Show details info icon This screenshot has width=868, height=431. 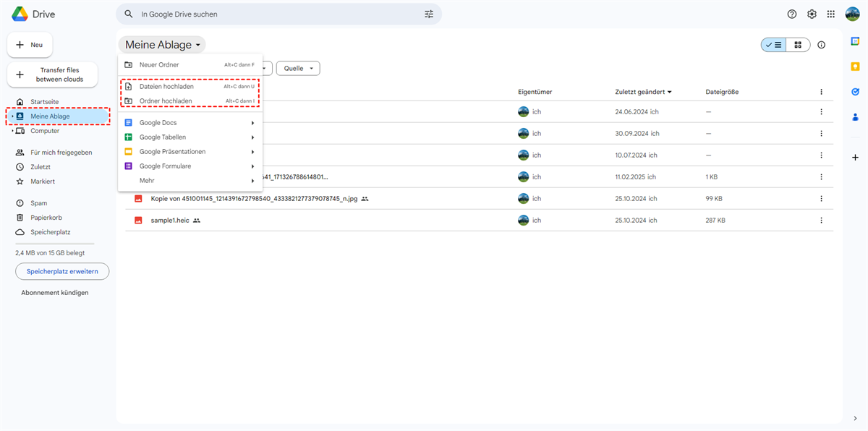coord(821,45)
